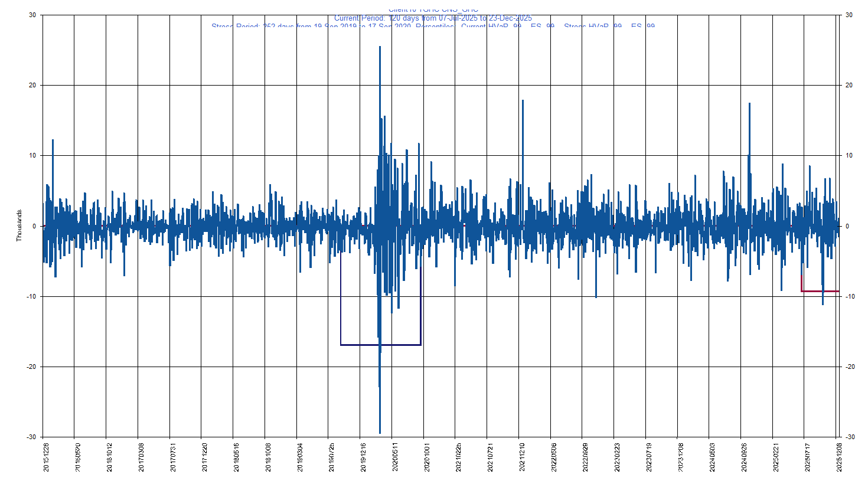Click the left y-axis value 0
The width and height of the screenshot is (868, 484).
34,226
